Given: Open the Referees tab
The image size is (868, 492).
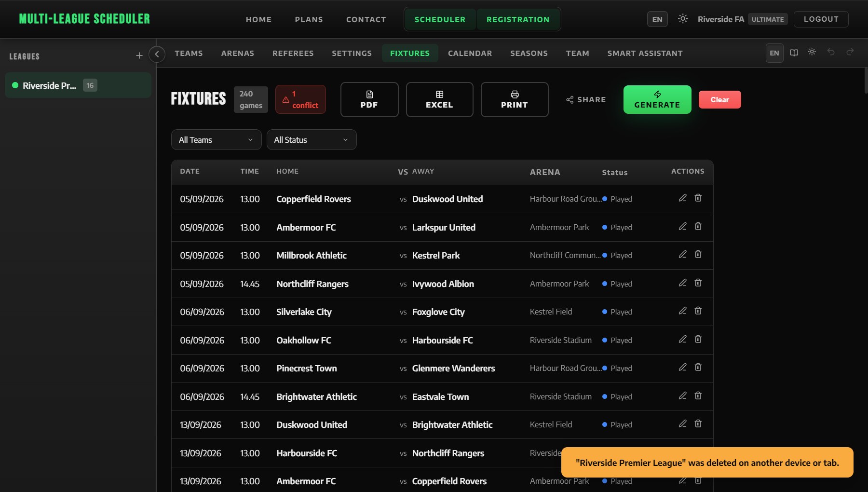Looking at the screenshot, I should pos(293,53).
